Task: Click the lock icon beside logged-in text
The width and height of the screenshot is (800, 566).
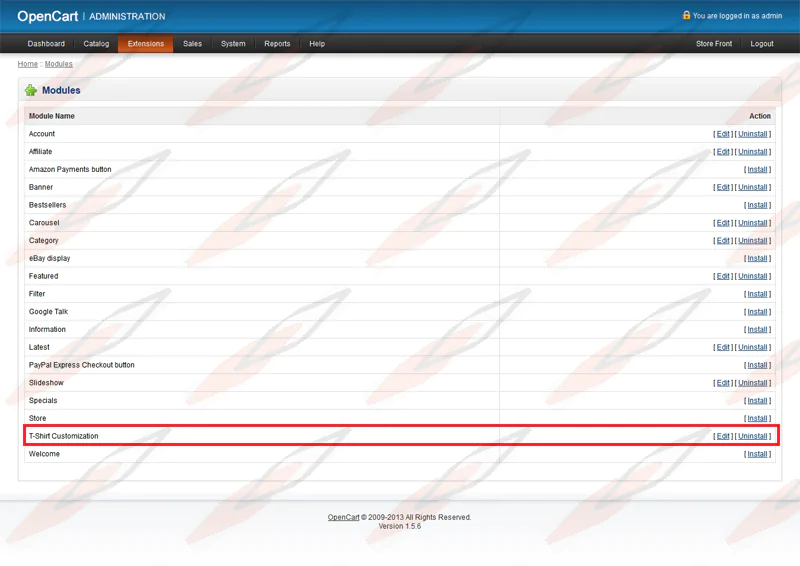Action: 686,15
